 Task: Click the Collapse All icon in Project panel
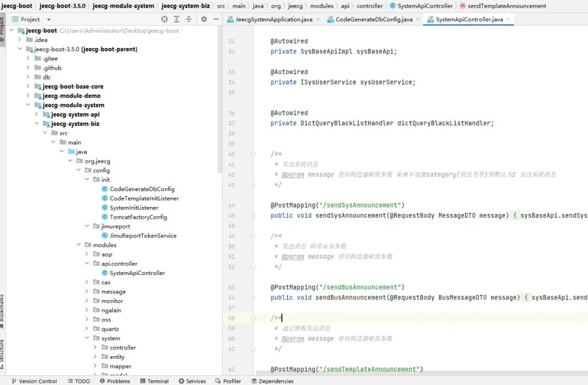188,19
